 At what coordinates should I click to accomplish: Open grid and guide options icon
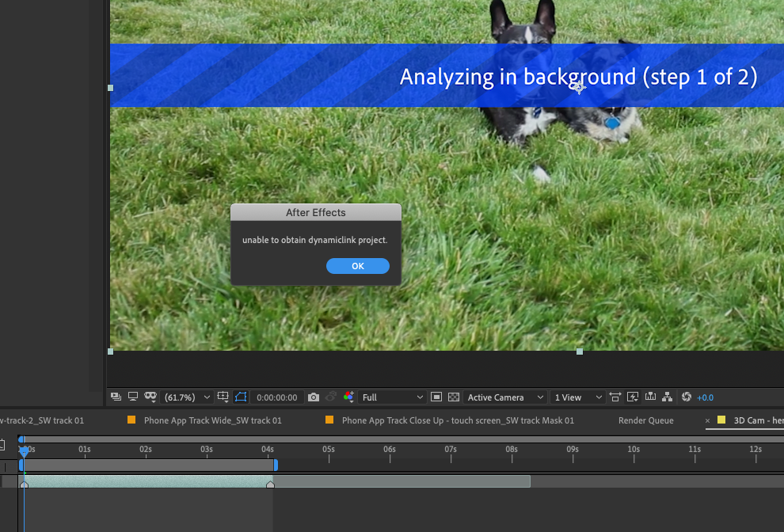[x=224, y=397]
